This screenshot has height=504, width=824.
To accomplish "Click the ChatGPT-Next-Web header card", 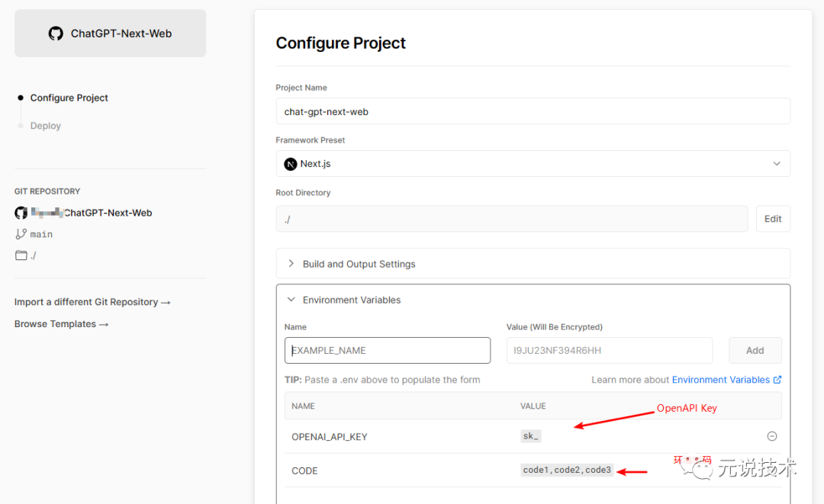I will pyautogui.click(x=111, y=33).
